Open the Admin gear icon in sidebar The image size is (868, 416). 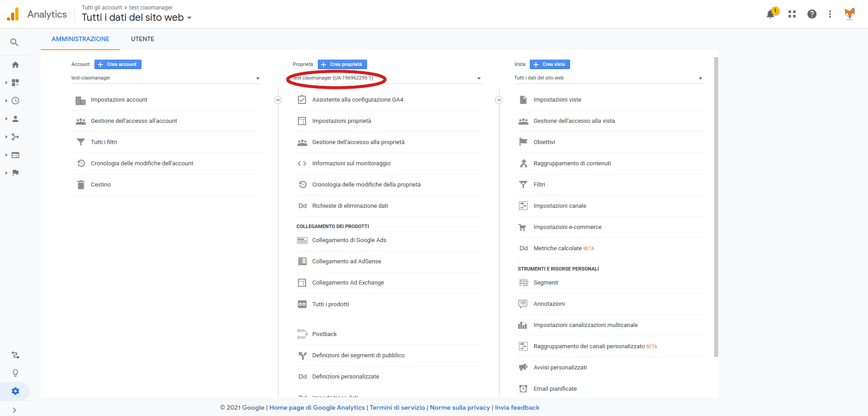tap(15, 391)
